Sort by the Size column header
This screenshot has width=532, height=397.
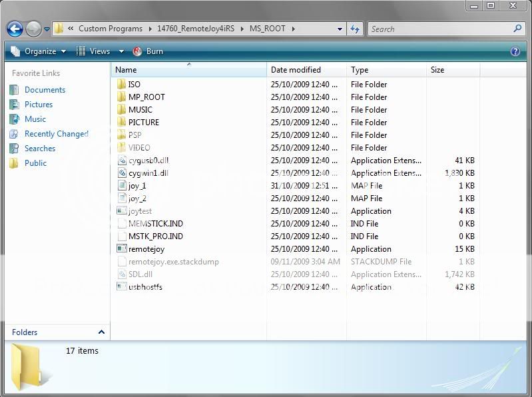[x=437, y=70]
